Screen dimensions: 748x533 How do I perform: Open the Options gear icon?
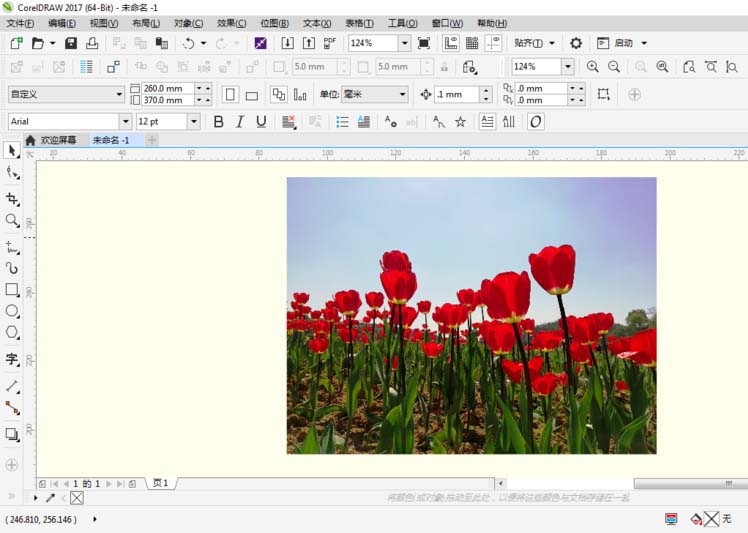(576, 43)
